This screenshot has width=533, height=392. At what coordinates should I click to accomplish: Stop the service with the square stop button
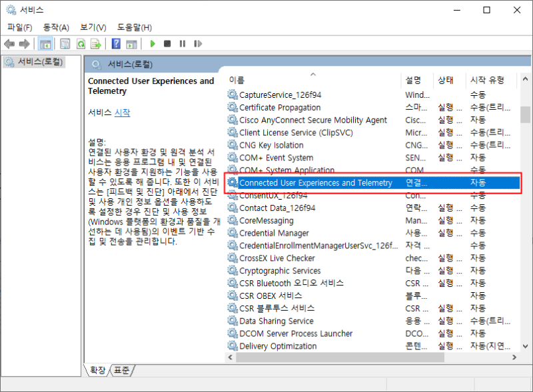(x=167, y=44)
